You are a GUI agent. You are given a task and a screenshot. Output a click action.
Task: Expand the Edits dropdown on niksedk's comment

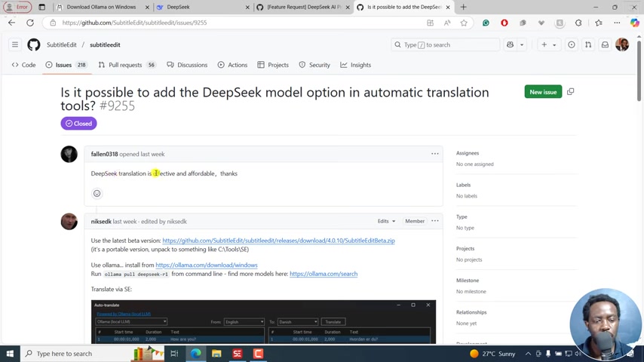point(387,221)
